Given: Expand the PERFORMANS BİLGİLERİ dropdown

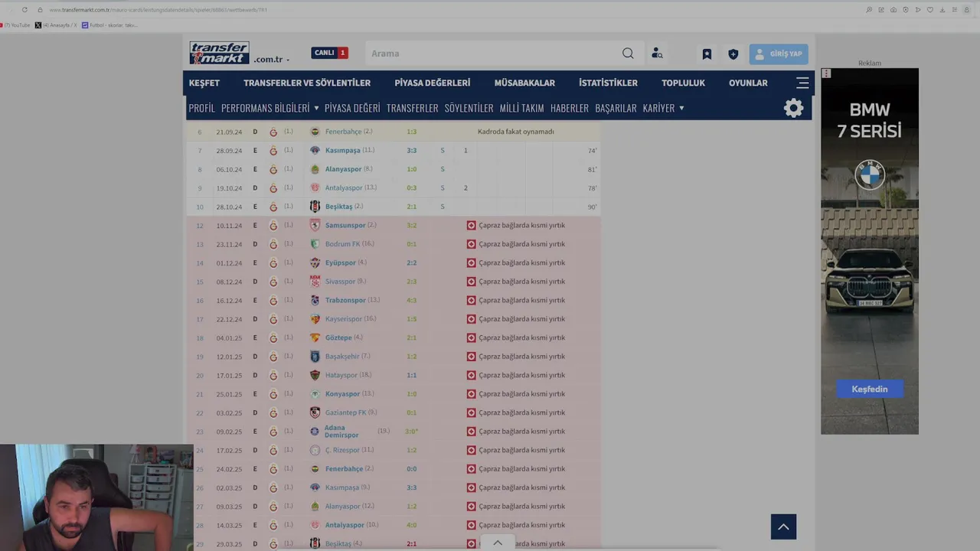Looking at the screenshot, I should click(x=270, y=108).
